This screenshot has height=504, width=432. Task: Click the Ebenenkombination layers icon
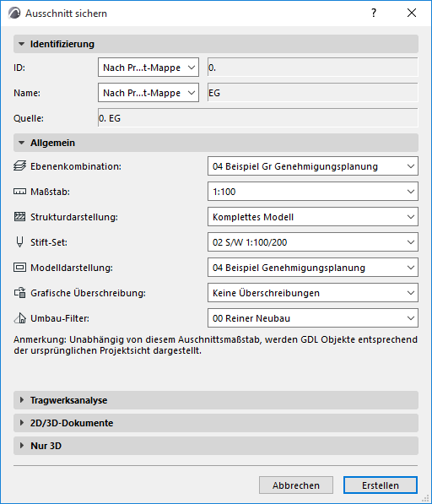19,166
